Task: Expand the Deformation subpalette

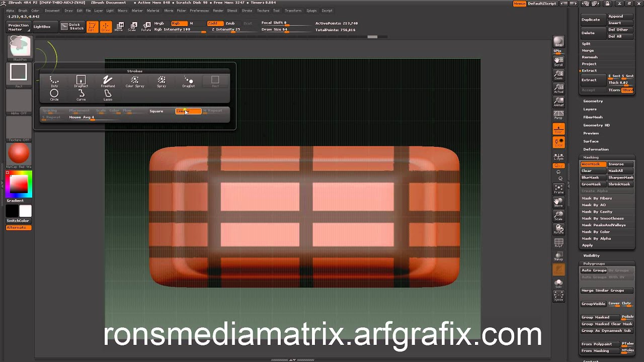Action: 596,149
